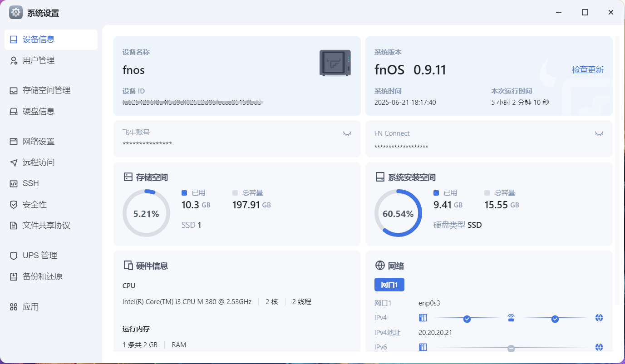Click the fnOS 0.9.11 version text
Viewport: 625px width, 364px height.
(x=410, y=70)
